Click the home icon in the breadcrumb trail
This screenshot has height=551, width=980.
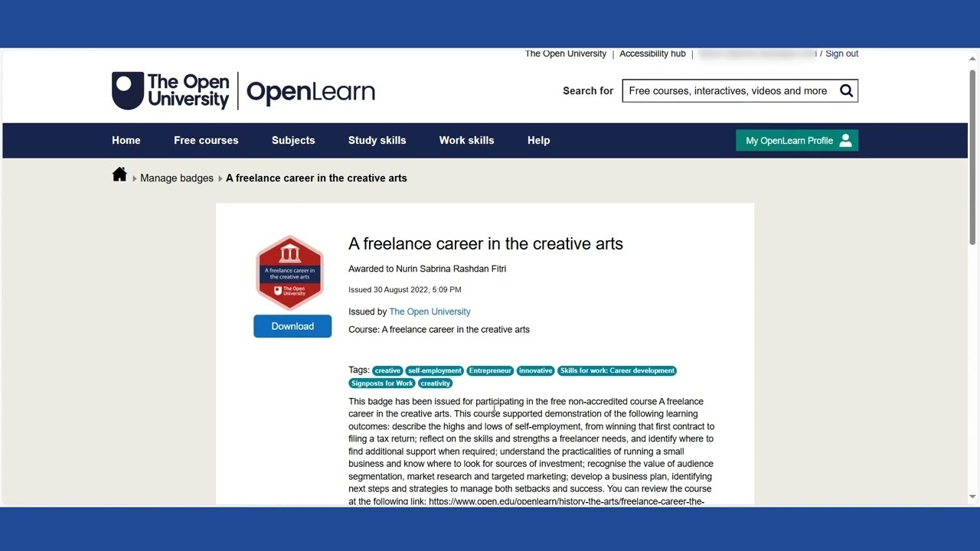coord(119,174)
